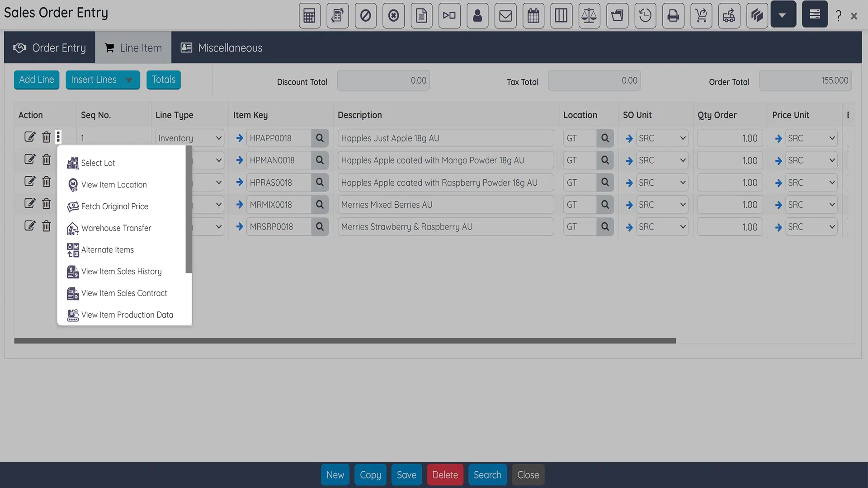
Task: Click the cancel circle-slash icon in toolbar
Action: coord(365,16)
